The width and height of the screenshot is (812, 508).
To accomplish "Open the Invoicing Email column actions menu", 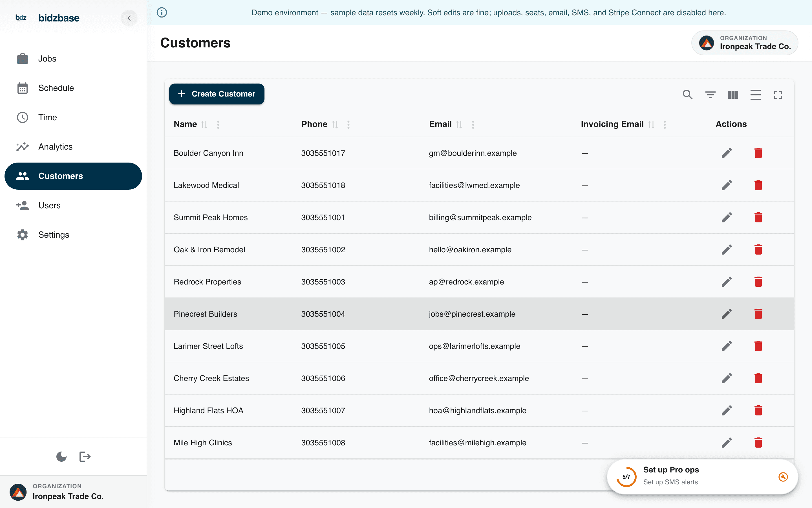I will [665, 125].
